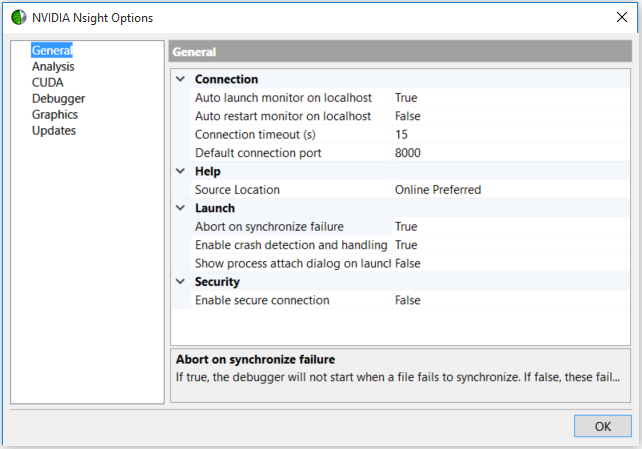Collapse the Launch section chevron

click(181, 208)
